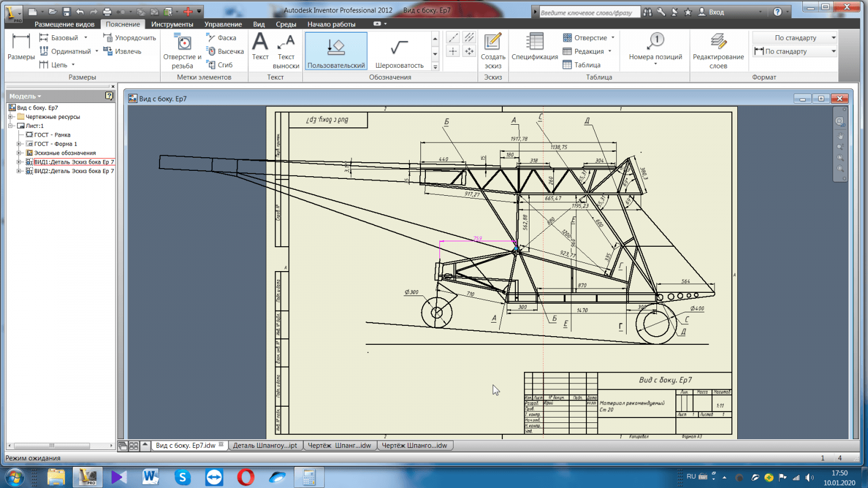Click the keyword search input field

(589, 12)
